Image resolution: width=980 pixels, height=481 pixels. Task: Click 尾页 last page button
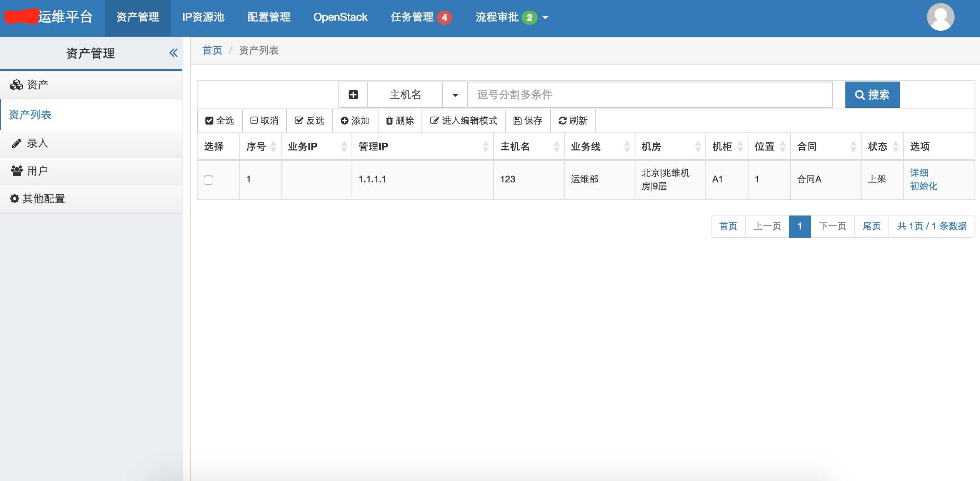(872, 226)
